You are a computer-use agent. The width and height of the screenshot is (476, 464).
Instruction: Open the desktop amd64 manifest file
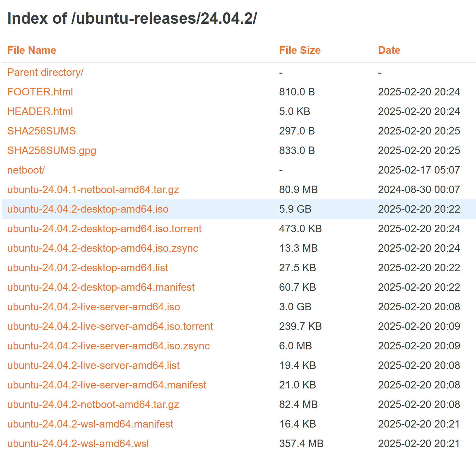[x=101, y=287]
